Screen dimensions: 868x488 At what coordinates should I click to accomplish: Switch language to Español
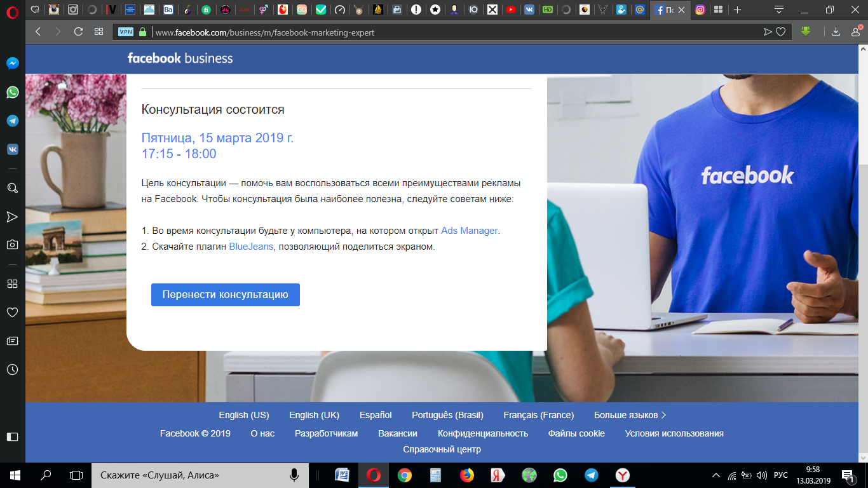tap(376, 415)
